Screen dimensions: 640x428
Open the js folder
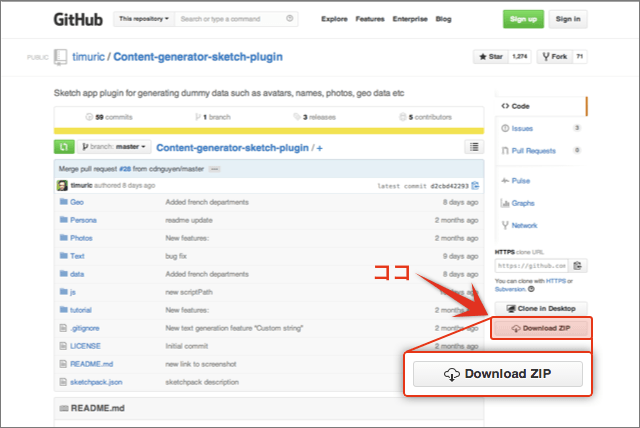[73, 292]
